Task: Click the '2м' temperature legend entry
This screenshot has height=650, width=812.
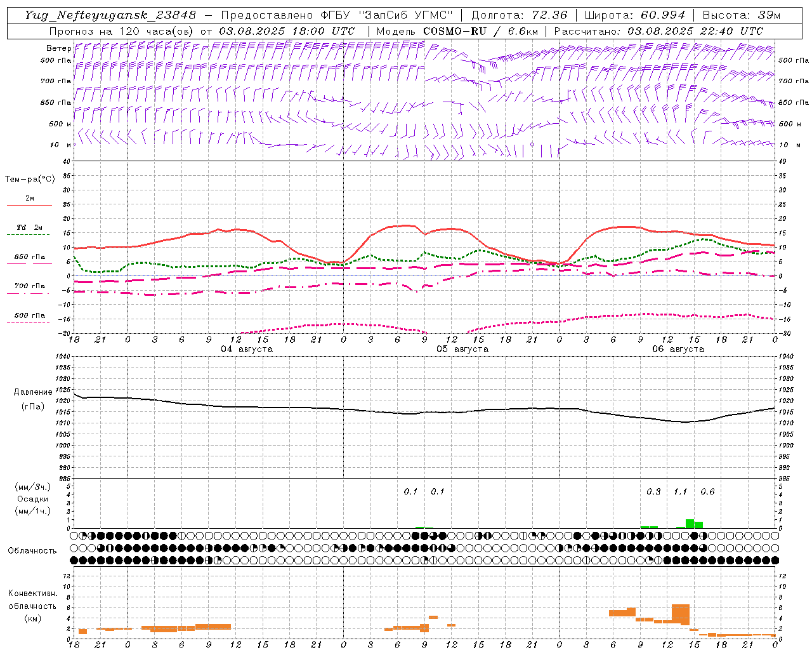Action: point(30,199)
